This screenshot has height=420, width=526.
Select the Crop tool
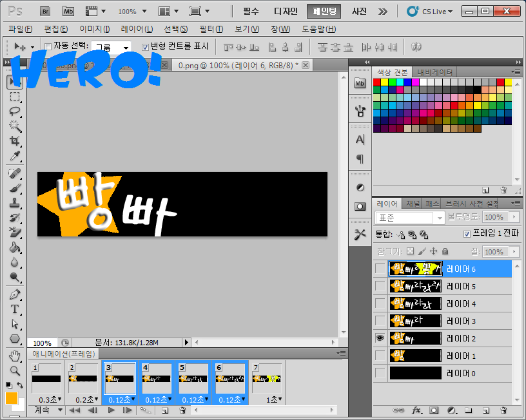pyautogui.click(x=14, y=141)
